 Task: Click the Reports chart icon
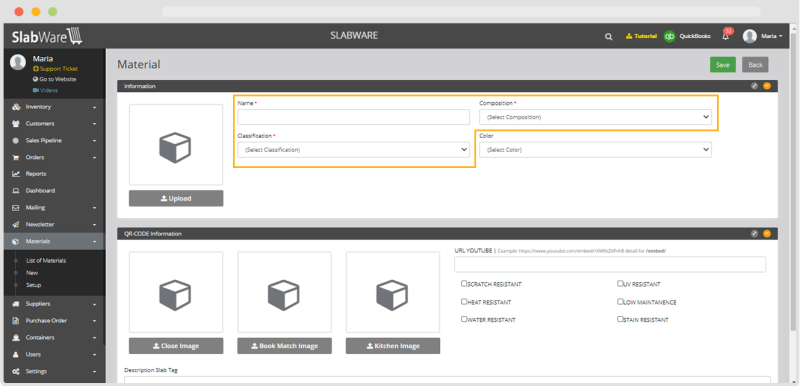click(x=16, y=174)
